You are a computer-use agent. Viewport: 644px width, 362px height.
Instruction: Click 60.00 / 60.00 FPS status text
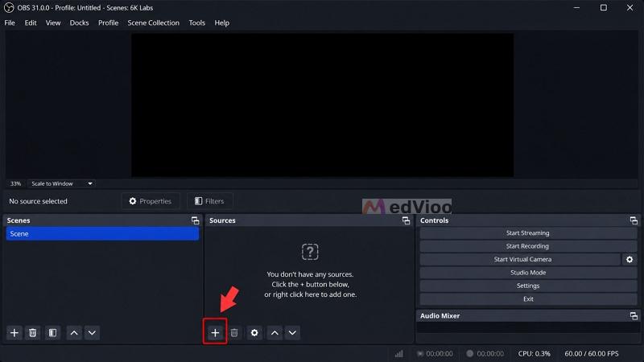tap(592, 353)
